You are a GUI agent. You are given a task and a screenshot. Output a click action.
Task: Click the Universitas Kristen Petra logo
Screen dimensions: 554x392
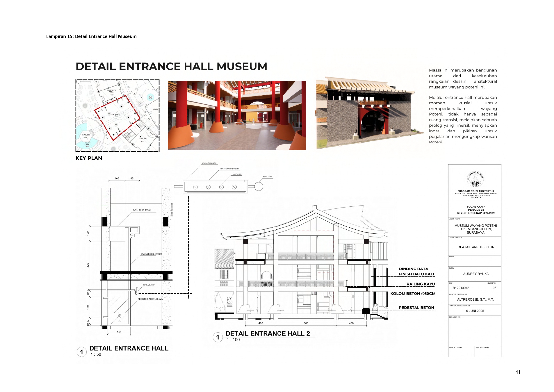click(475, 179)
